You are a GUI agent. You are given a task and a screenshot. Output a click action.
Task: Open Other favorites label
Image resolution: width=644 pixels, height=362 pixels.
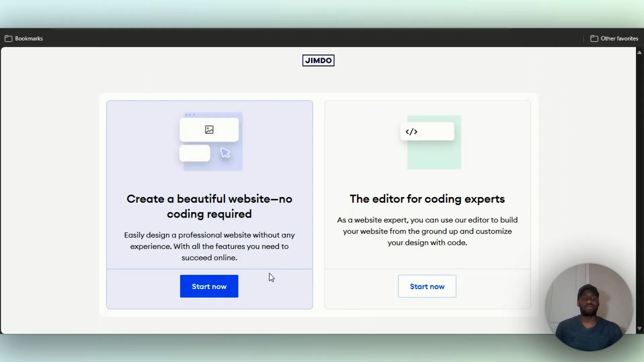[x=619, y=39]
